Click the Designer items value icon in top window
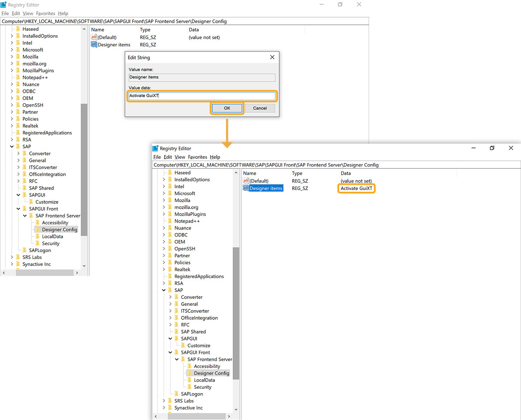 click(94, 44)
